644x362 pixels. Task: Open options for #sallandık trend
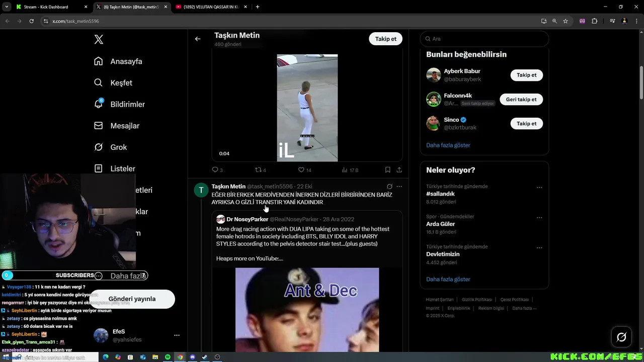(x=539, y=187)
